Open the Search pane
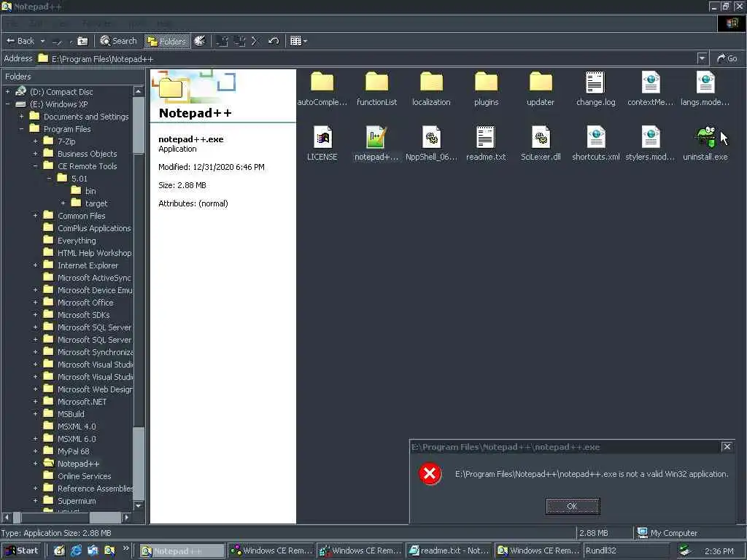This screenshot has height=560, width=747. click(x=118, y=41)
